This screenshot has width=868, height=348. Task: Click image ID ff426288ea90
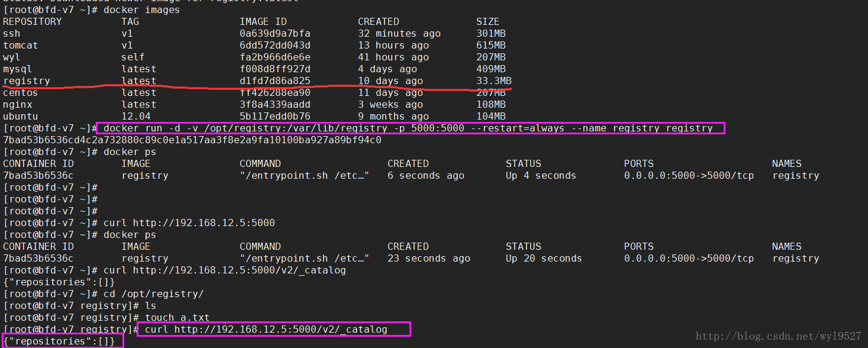point(275,92)
